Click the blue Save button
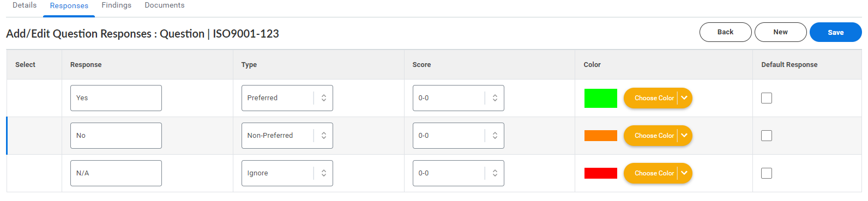 [835, 32]
